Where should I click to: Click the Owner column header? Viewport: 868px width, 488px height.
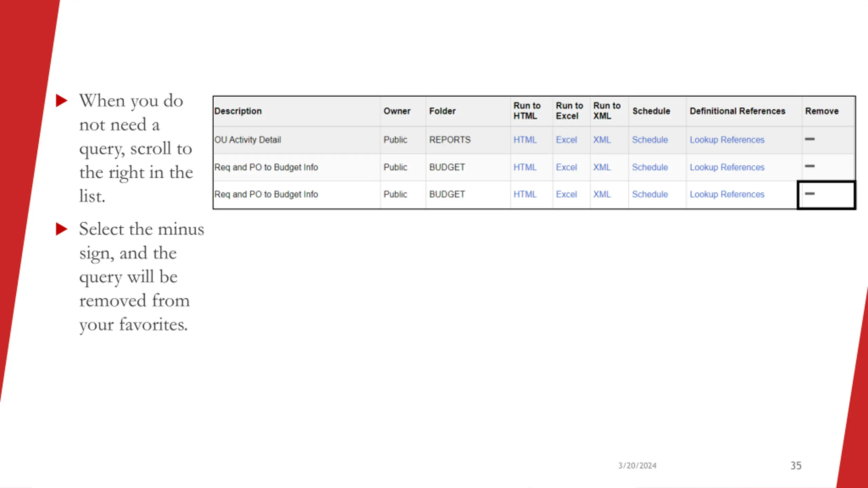397,111
